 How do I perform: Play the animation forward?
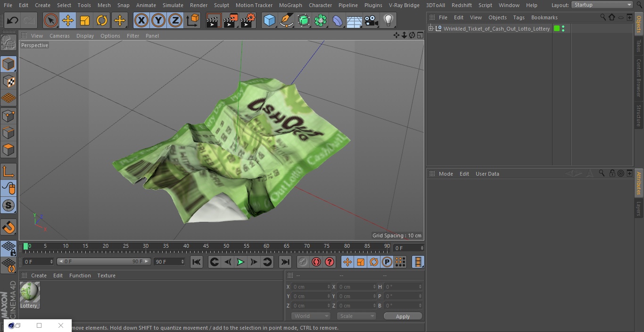point(240,262)
